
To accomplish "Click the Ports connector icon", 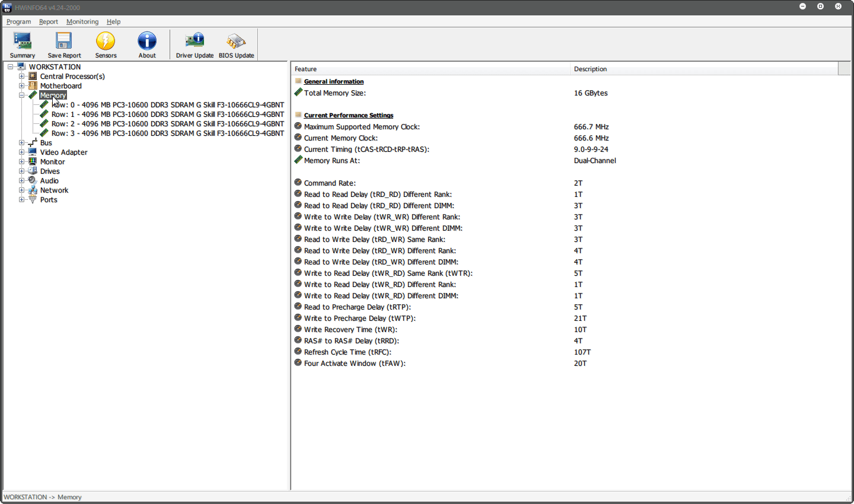I will [33, 200].
